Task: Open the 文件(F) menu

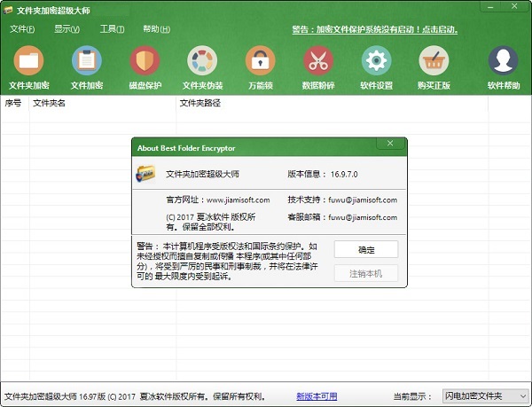Action: pos(22,29)
